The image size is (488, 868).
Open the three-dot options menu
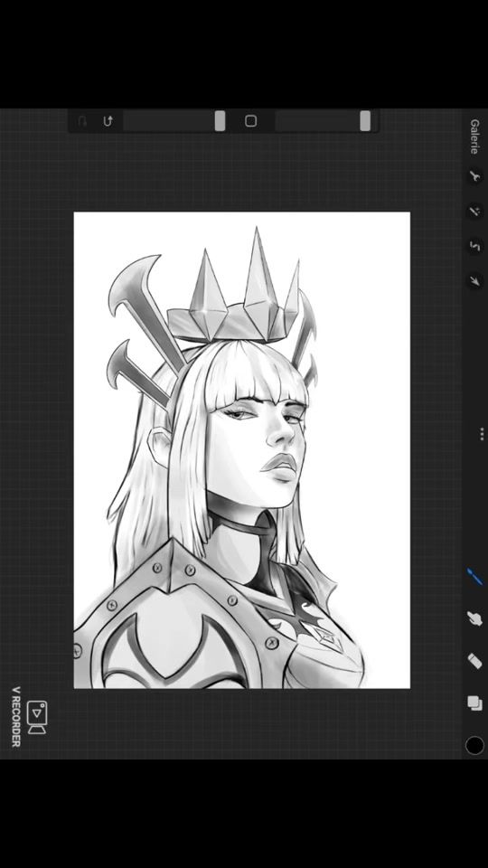pos(483,433)
